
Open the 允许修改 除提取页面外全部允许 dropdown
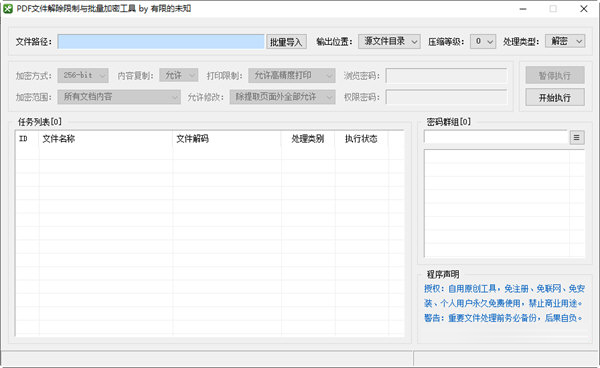point(282,97)
